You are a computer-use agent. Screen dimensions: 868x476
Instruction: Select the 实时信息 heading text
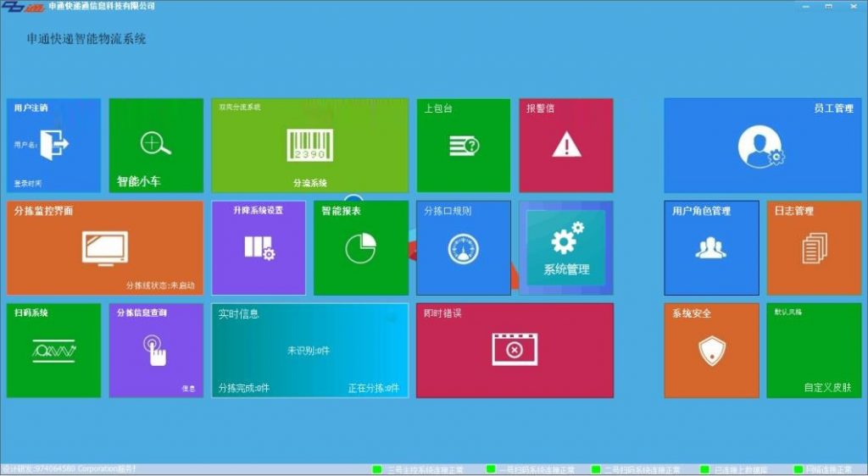tap(238, 314)
